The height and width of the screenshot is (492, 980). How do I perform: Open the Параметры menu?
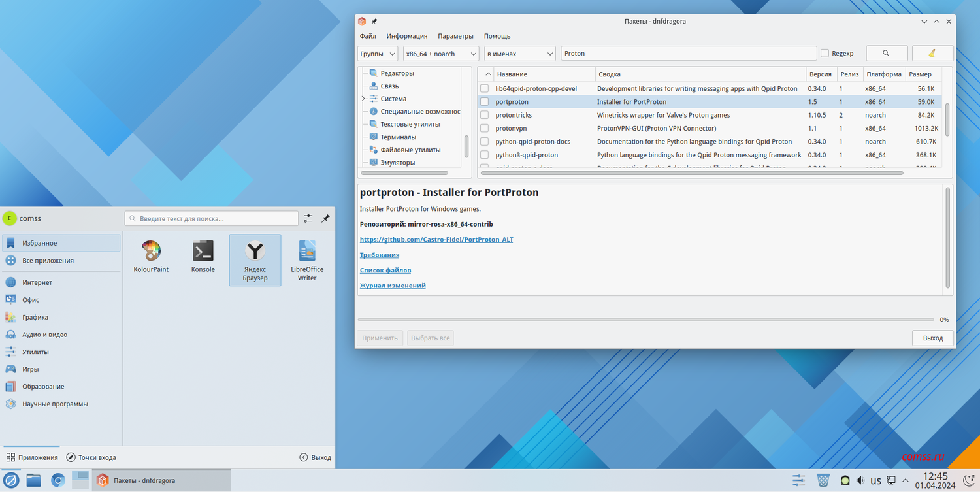[456, 36]
